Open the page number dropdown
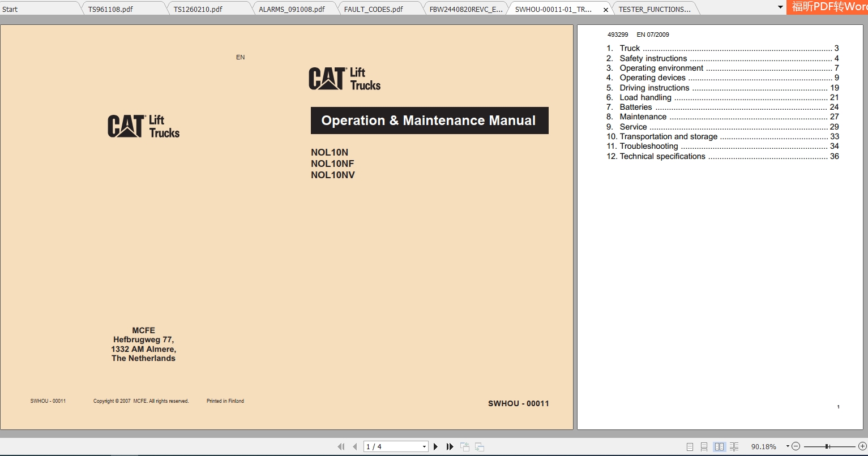The width and height of the screenshot is (868, 456). [x=424, y=446]
